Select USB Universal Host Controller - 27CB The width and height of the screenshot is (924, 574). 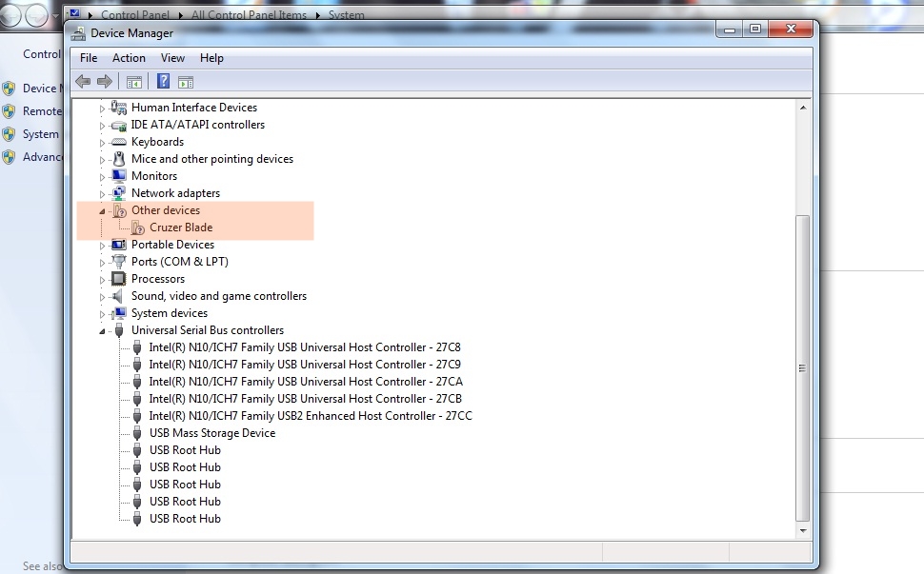305,399
